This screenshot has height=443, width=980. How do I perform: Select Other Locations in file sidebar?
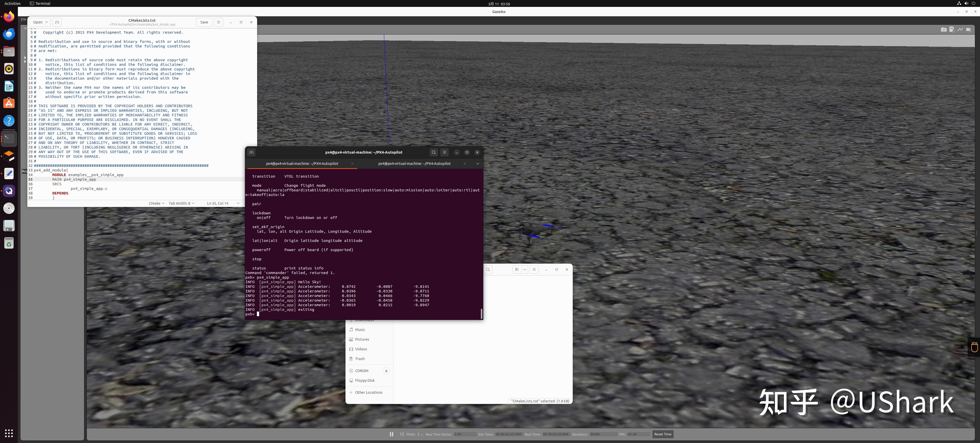(368, 392)
